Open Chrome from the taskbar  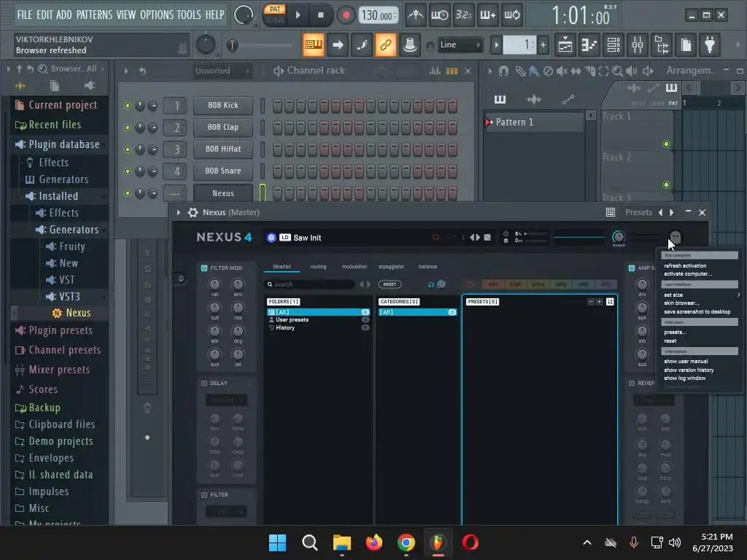coord(406,542)
